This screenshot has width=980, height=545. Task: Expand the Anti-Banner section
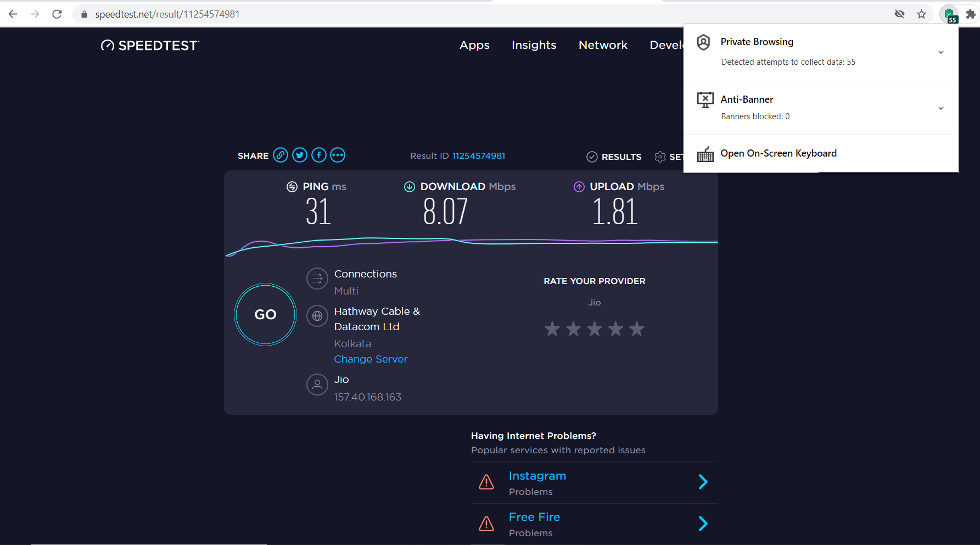(x=941, y=108)
